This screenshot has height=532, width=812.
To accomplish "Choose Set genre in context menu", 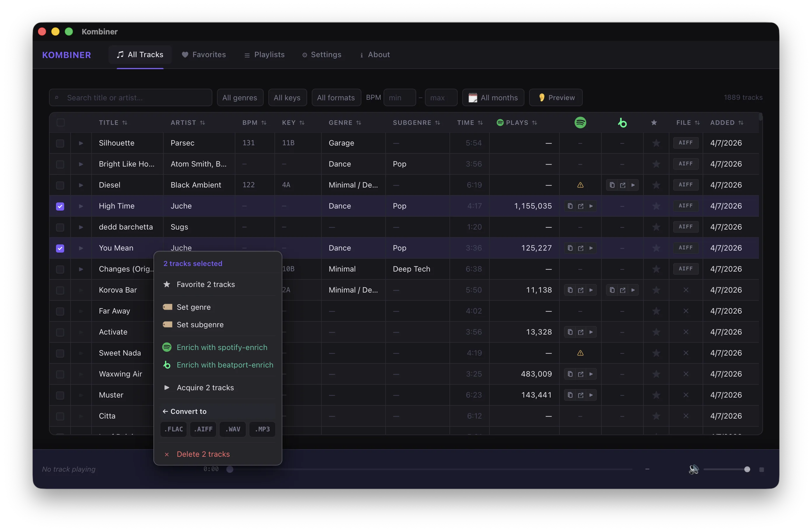I will [218, 307].
